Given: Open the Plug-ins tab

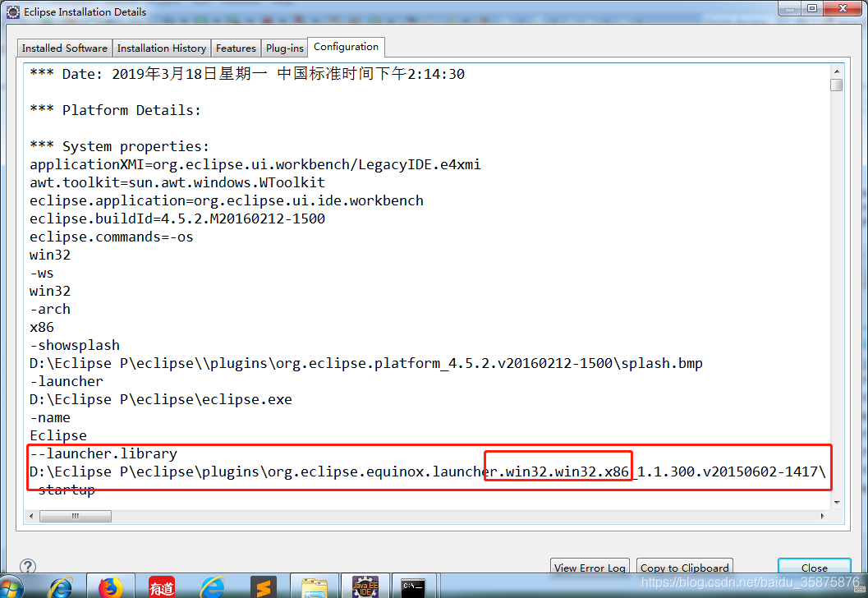Looking at the screenshot, I should pos(284,48).
